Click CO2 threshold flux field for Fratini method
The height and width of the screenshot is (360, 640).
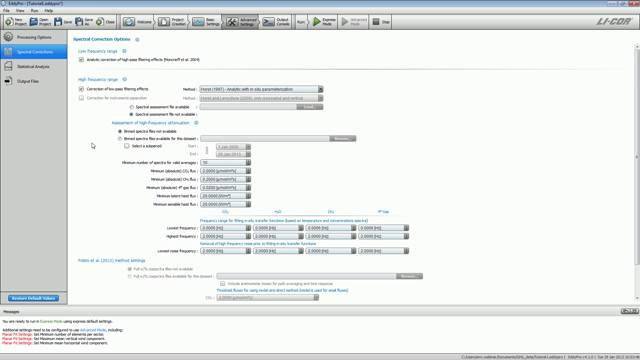[x=268, y=298]
